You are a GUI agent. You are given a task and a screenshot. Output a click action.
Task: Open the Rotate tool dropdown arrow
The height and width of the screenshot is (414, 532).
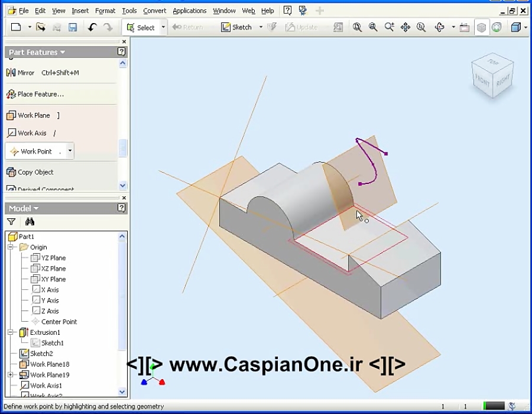tap(453, 27)
